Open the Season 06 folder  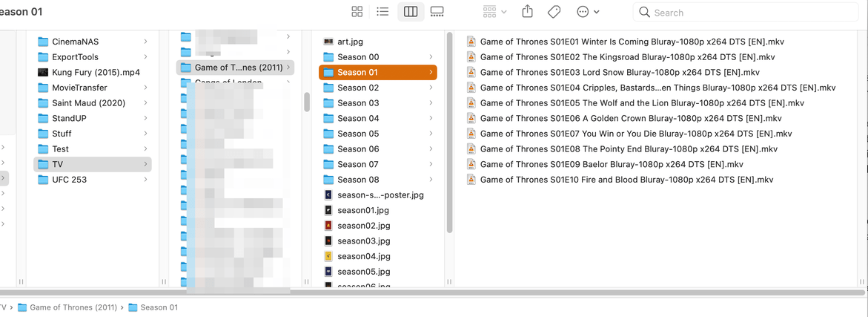[378, 148]
